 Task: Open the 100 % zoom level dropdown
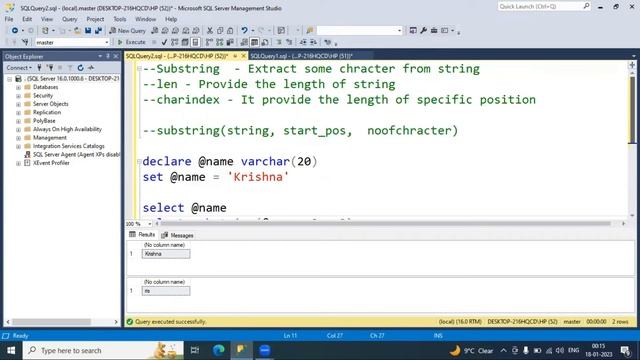click(149, 224)
